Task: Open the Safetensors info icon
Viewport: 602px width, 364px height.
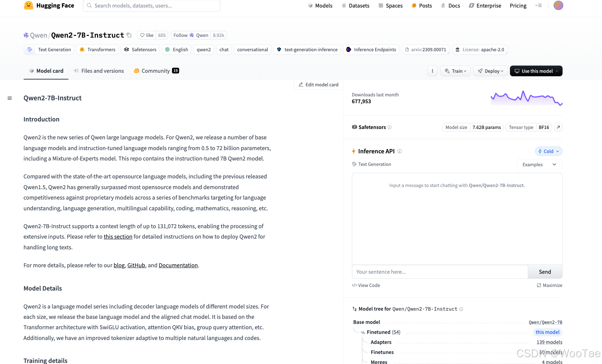Action: click(390, 127)
